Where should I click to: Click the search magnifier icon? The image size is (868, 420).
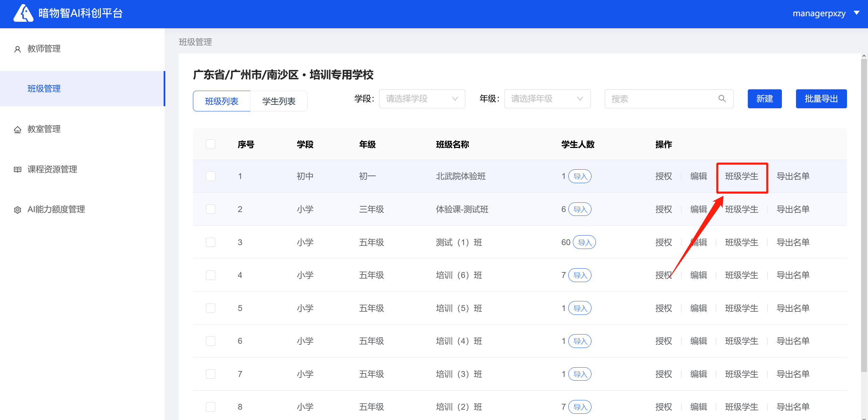pos(722,99)
